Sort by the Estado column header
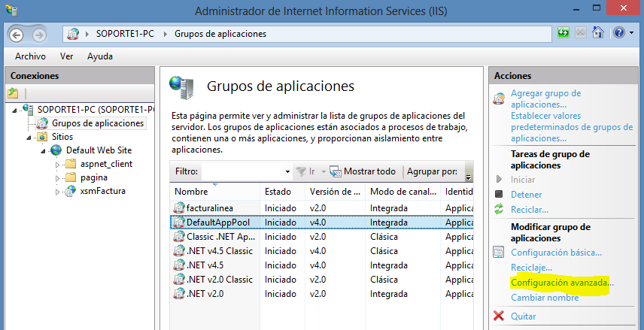The image size is (644, 330). coord(283,192)
